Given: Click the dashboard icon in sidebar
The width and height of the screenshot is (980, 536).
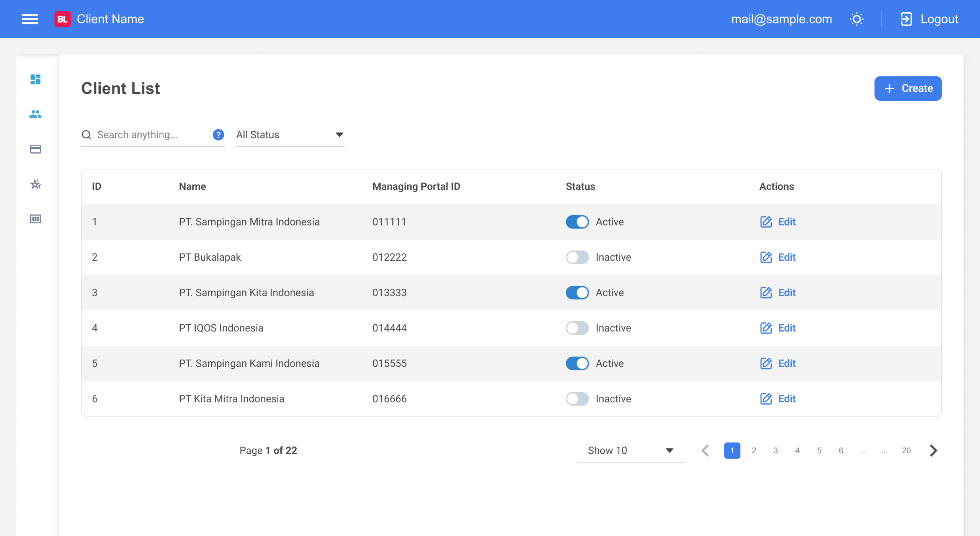Looking at the screenshot, I should 35,79.
